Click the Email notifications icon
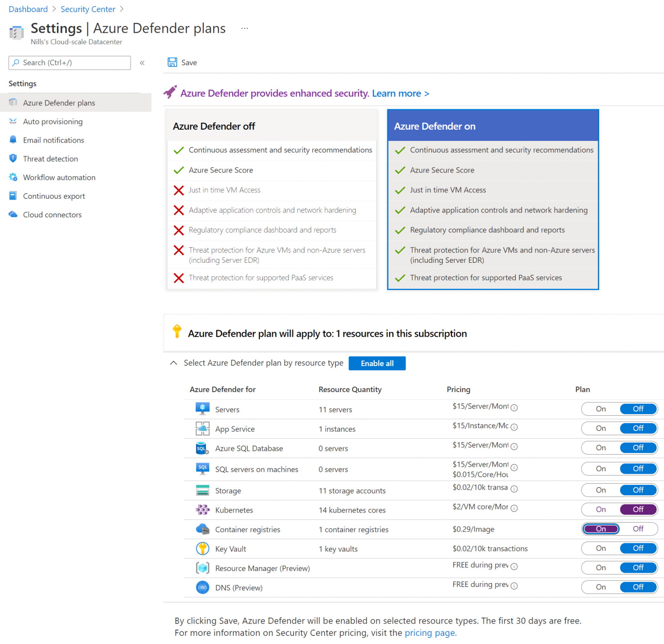The height and width of the screenshot is (644, 664). pyautogui.click(x=13, y=140)
